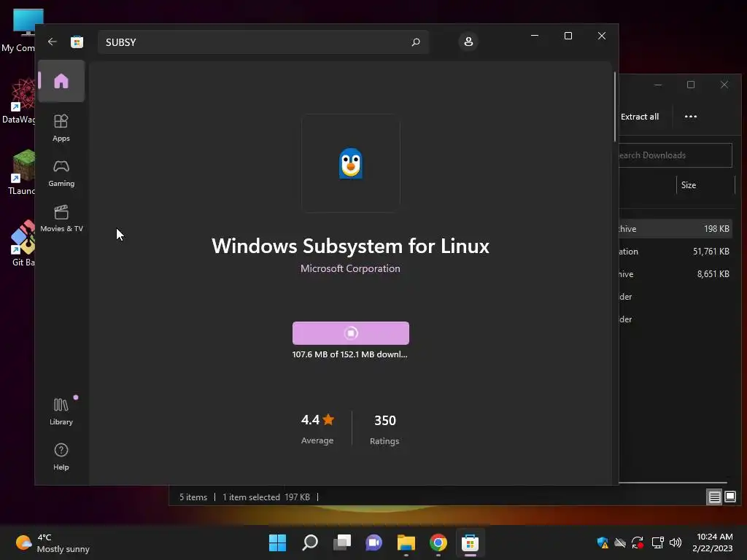The width and height of the screenshot is (747, 560).
Task: Click the search magnifier in Store
Action: 415,42
